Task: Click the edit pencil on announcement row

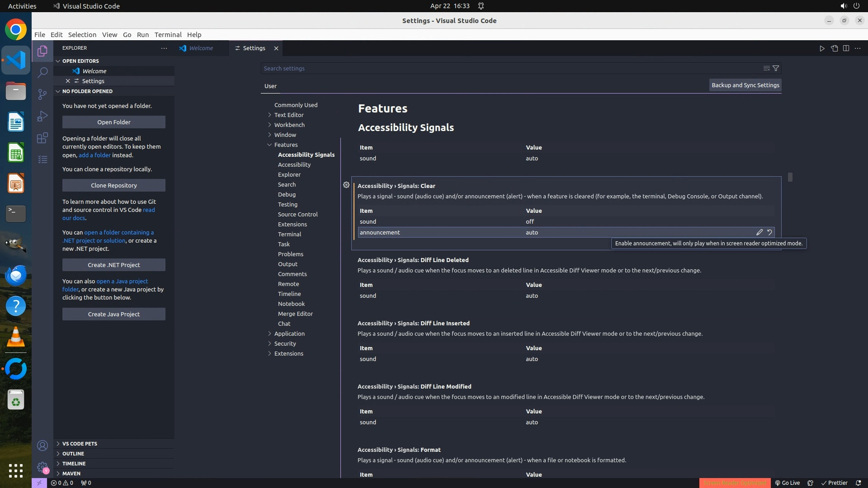Action: pos(759,232)
